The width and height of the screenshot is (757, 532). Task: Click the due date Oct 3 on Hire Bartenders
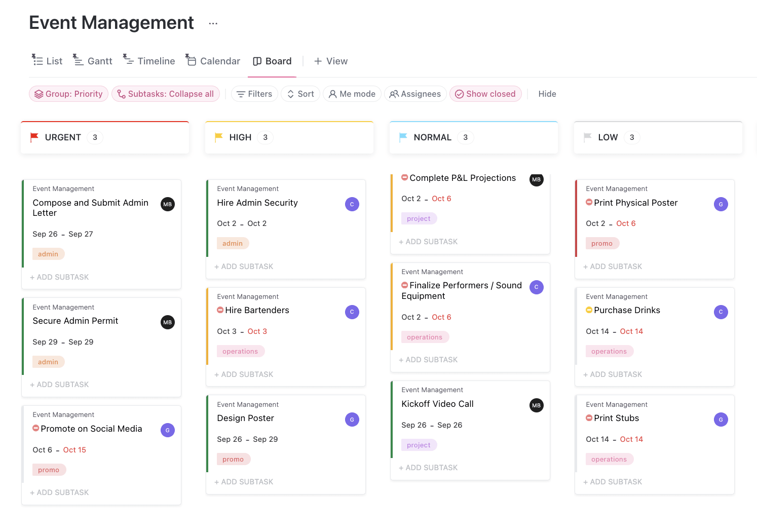[257, 331]
